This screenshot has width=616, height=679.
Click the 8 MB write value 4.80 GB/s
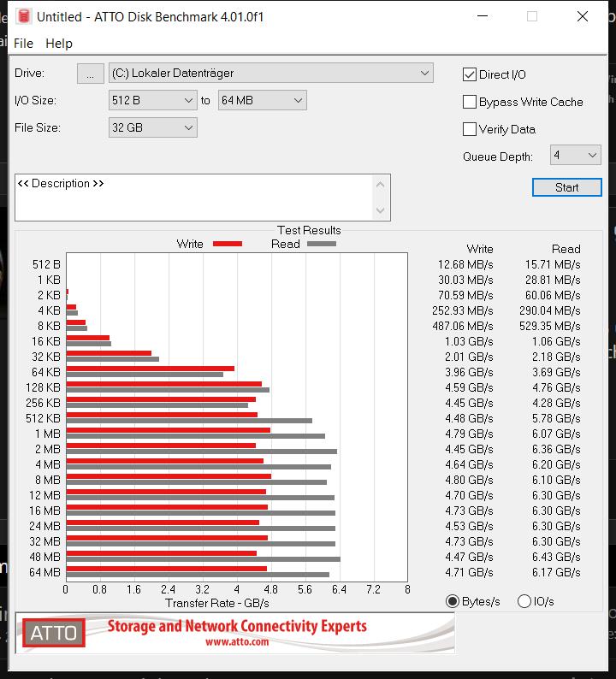[469, 480]
